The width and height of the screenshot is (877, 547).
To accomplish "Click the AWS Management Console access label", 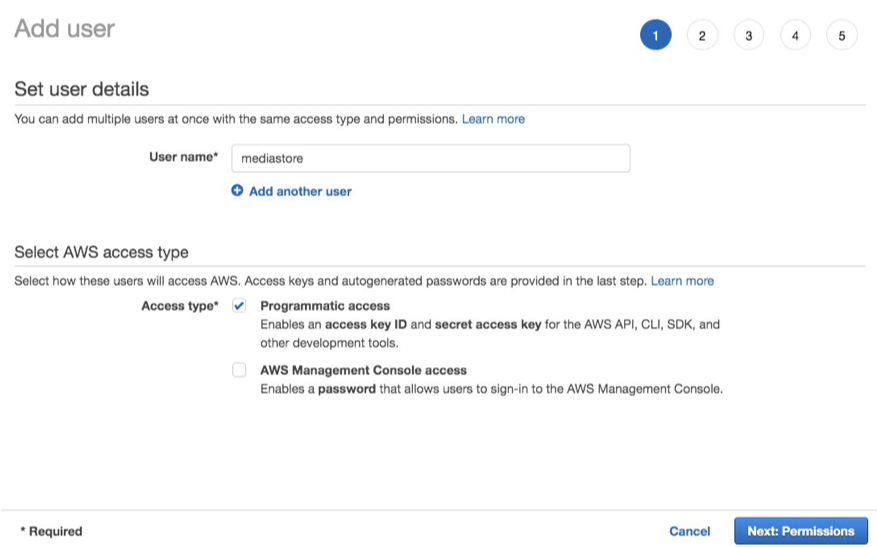I will coord(363,370).
